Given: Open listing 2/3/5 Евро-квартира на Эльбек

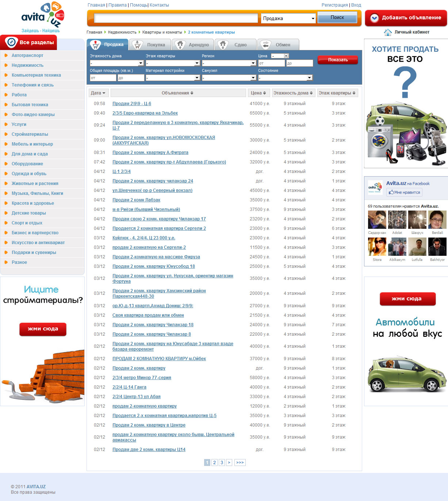Looking at the screenshot, I should click(145, 113).
